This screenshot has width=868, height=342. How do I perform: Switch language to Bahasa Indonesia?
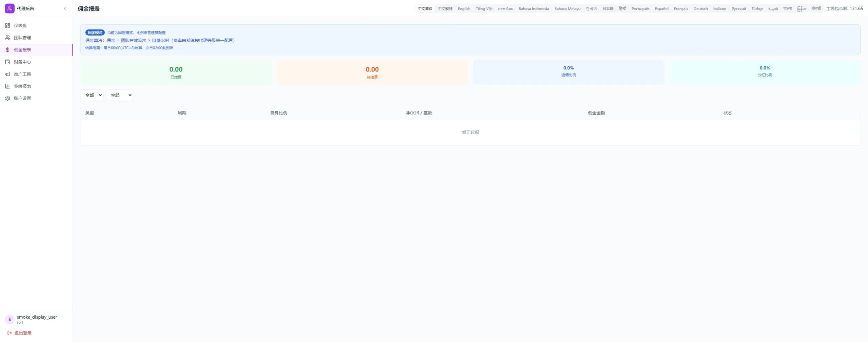pyautogui.click(x=533, y=9)
